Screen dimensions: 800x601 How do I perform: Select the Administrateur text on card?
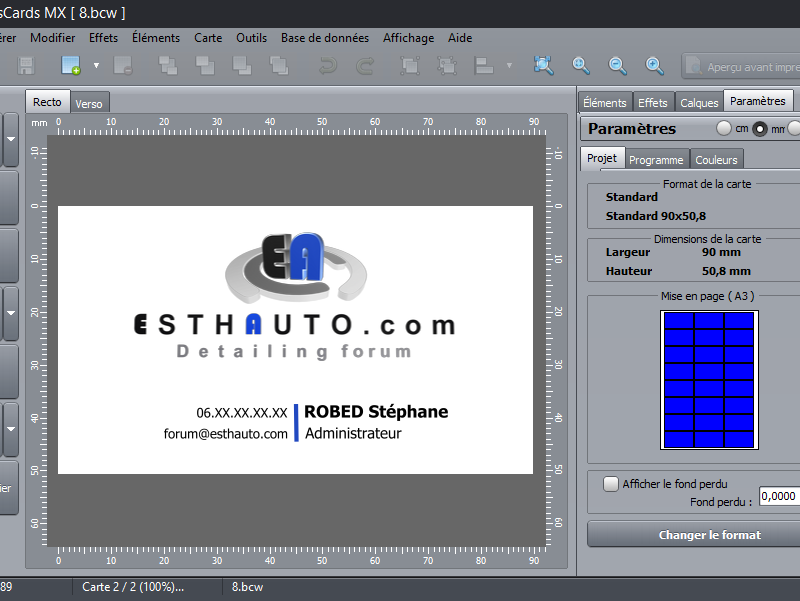[353, 433]
